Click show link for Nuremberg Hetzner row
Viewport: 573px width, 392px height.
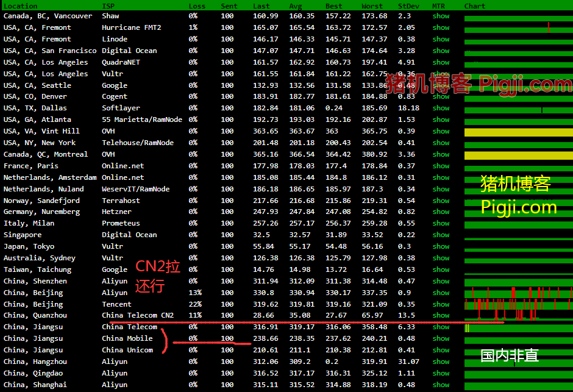pos(441,212)
